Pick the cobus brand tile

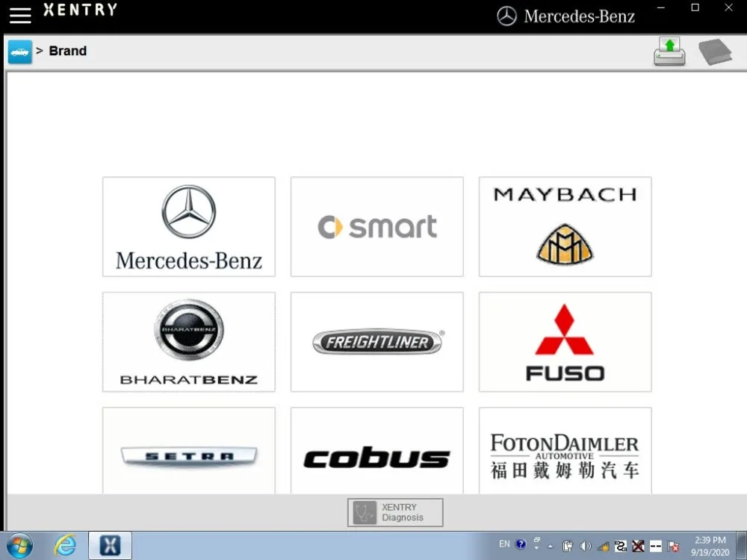(x=376, y=450)
